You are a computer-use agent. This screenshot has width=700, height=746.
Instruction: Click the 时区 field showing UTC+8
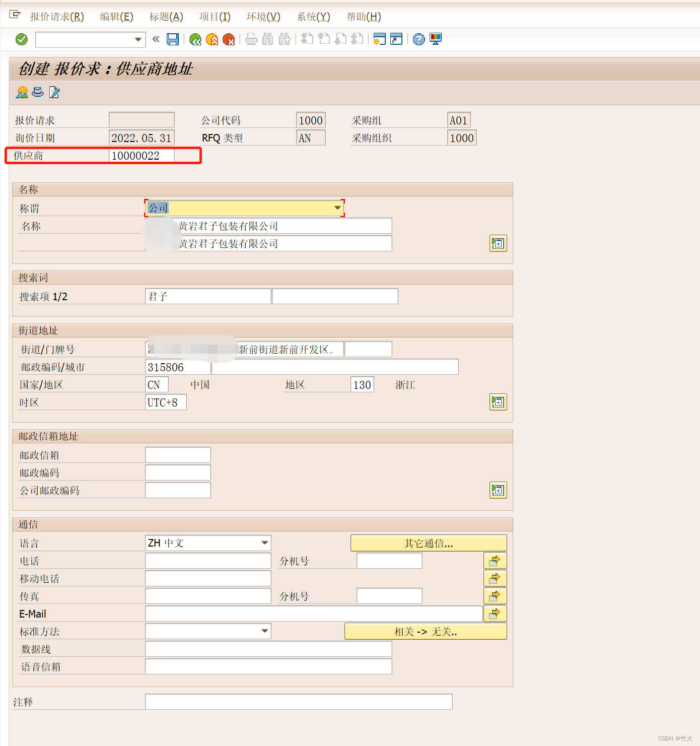(x=166, y=402)
